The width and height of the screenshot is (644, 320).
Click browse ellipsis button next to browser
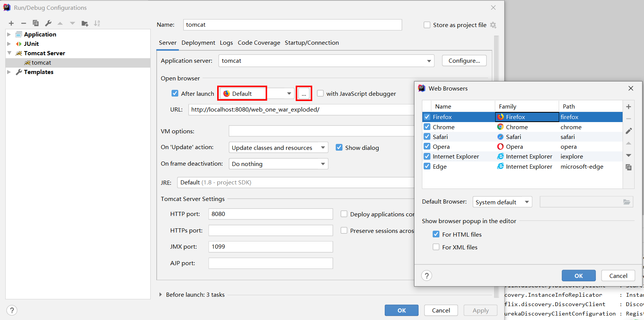click(x=304, y=94)
